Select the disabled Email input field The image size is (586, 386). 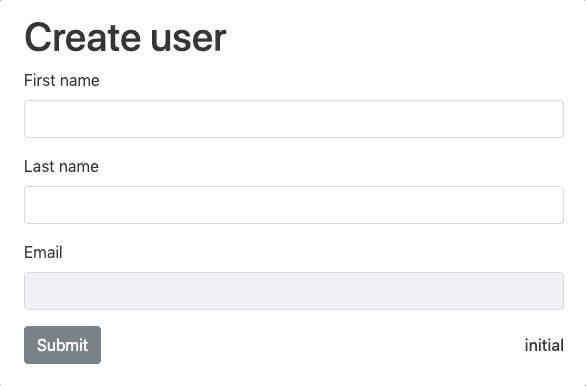[294, 291]
